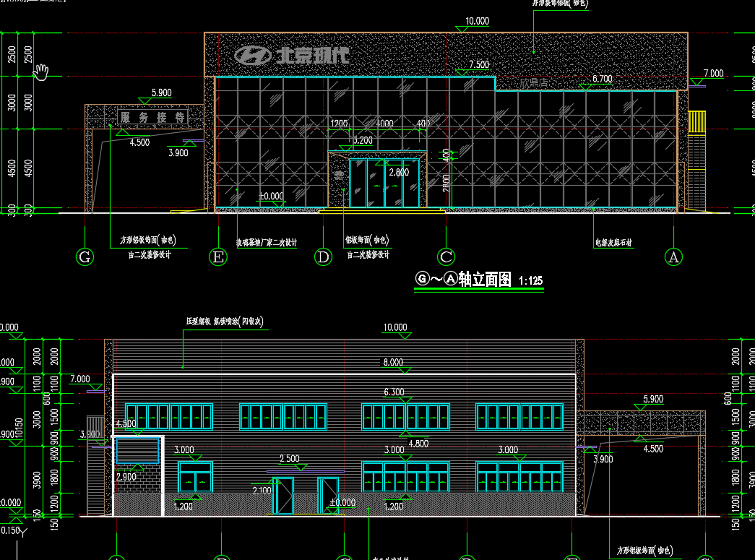Select the 方形铝板饰面 note between axes G and E

(x=148, y=240)
